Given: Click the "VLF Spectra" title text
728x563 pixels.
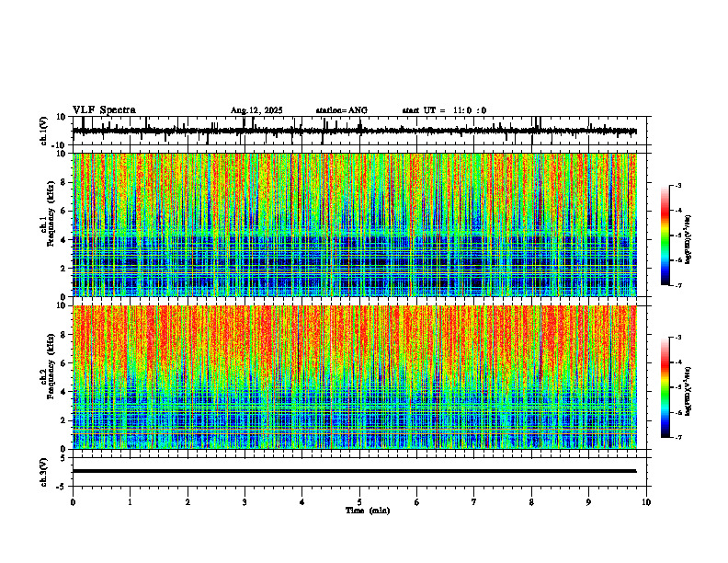Looking at the screenshot, I should point(104,110).
